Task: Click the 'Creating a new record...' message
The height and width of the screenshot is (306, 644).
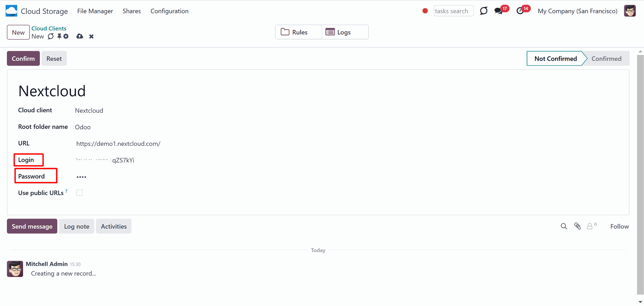Action: tap(64, 273)
